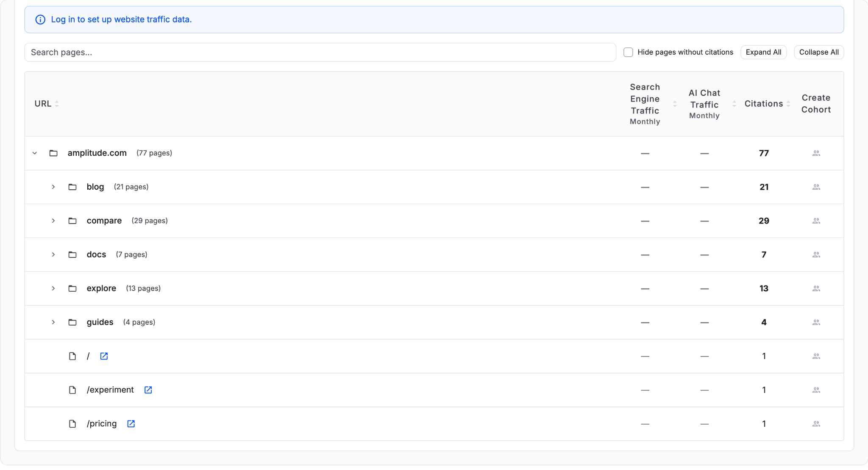Open the Log in to set up traffic link
Image resolution: width=868 pixels, height=470 pixels.
pyautogui.click(x=121, y=19)
